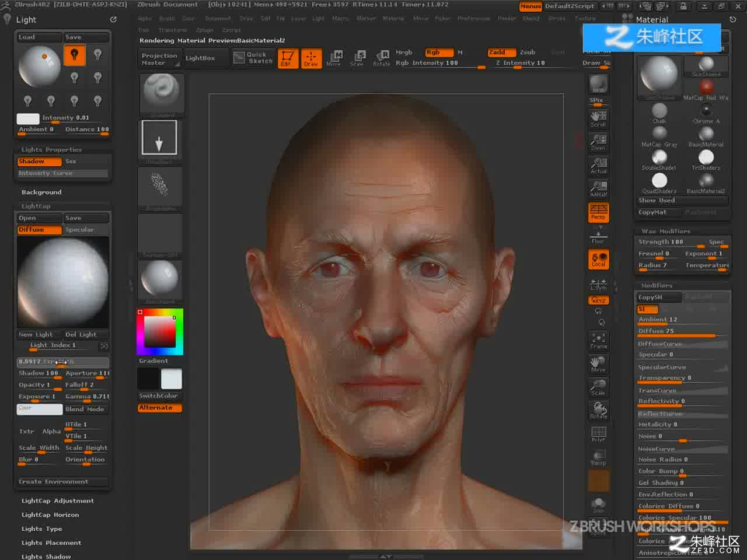Screen dimensions: 747x560
Task: Toggle the second light bulb beside the orange one
Action: coord(97,55)
